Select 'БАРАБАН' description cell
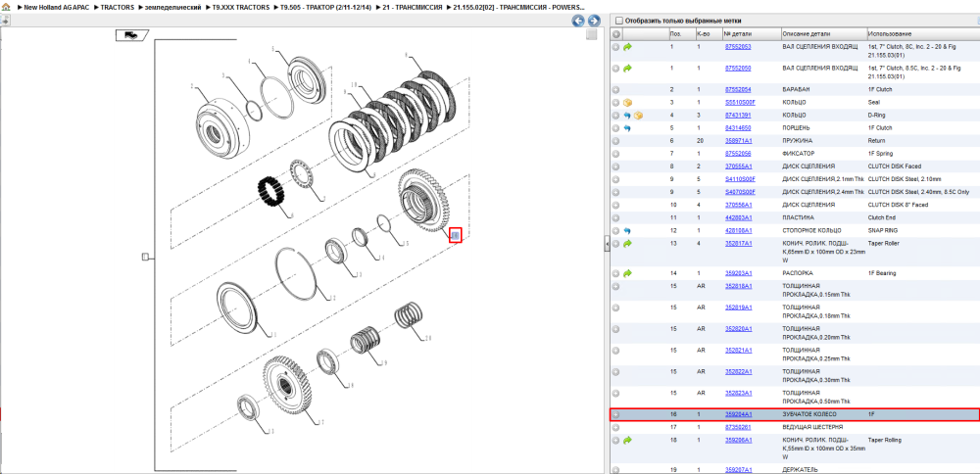 (796, 89)
